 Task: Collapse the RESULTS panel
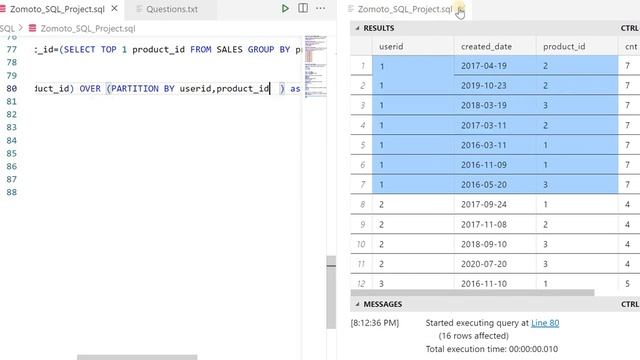[358, 28]
